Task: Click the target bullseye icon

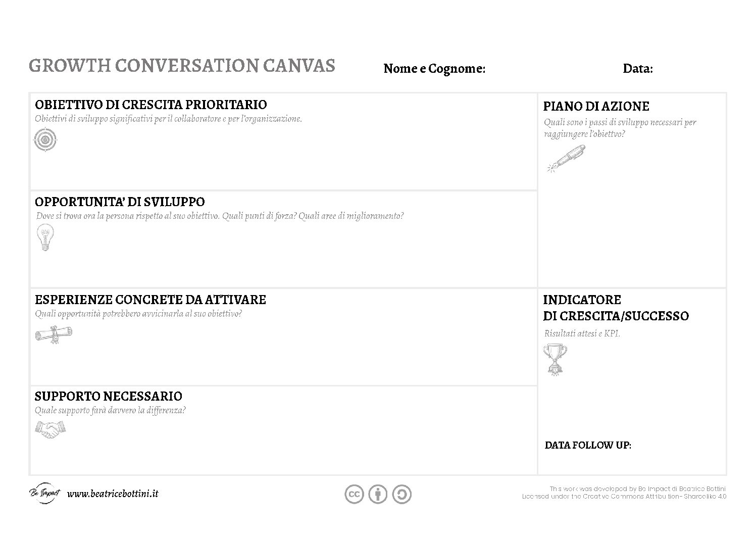Action: (x=45, y=139)
